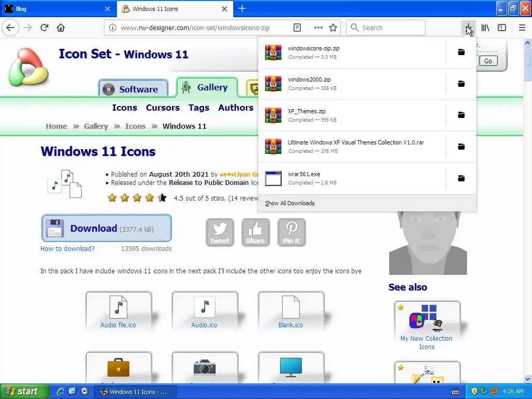The width and height of the screenshot is (532, 399).
Task: Click the security shield tray icon
Action: tap(474, 391)
